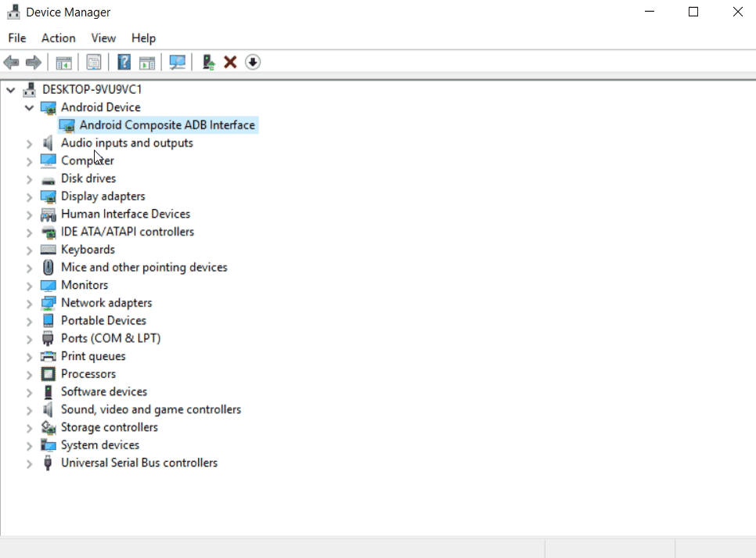
Task: Select Android Composite ADB Interface label
Action: 167,125
